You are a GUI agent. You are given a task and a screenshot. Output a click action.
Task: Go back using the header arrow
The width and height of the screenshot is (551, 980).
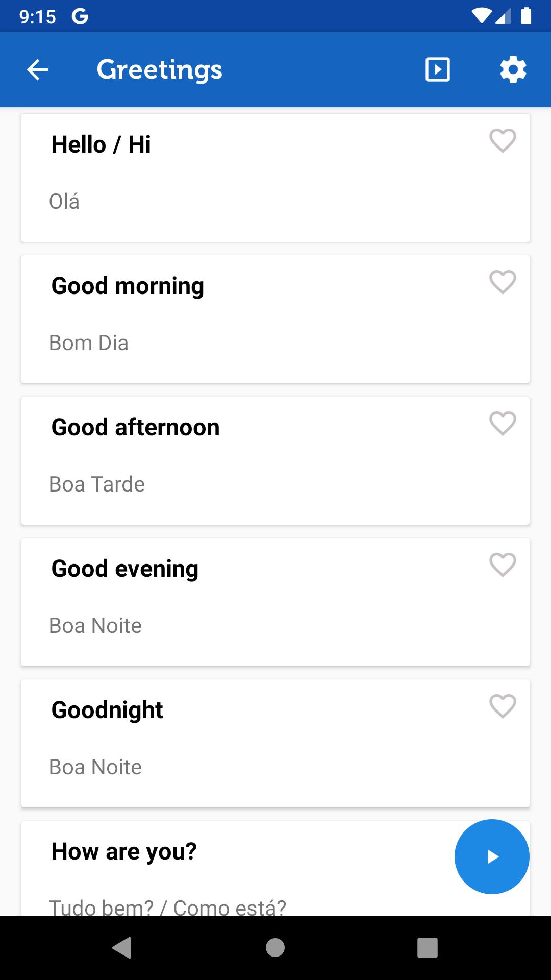[x=37, y=70]
